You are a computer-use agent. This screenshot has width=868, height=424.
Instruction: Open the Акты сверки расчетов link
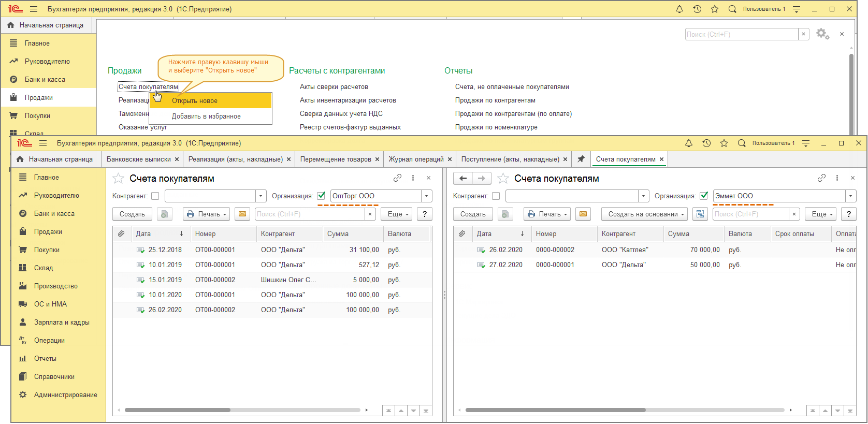pyautogui.click(x=334, y=87)
